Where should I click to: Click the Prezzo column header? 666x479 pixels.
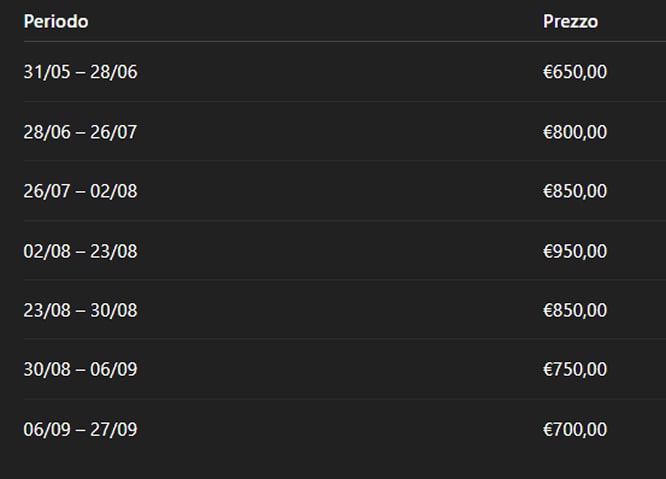click(570, 21)
